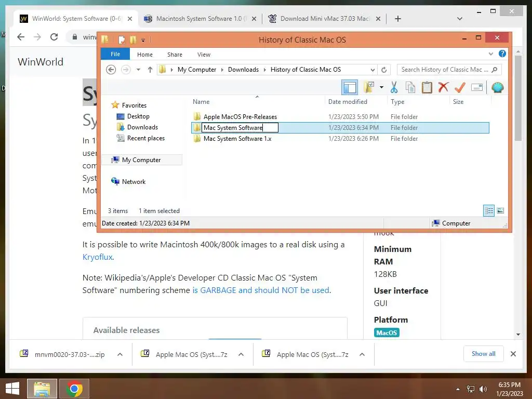The width and height of the screenshot is (532, 399).
Task: Click New Folder icon in quick access toolbar
Action: [133, 40]
